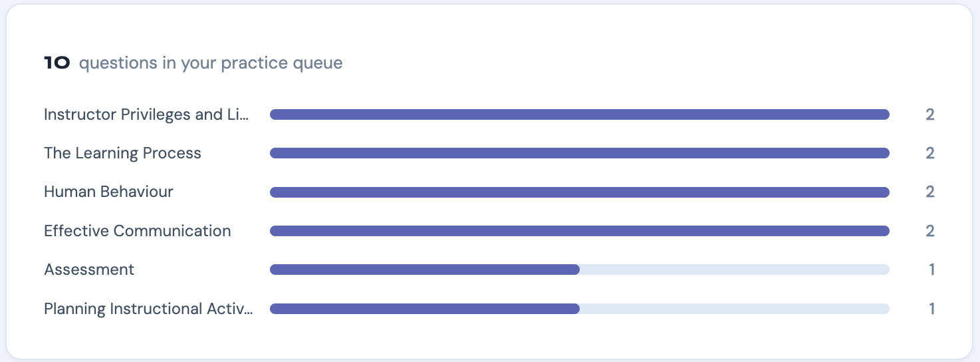Click filled part of Planning Instructional bar
The height and width of the screenshot is (362, 980).
pos(425,309)
